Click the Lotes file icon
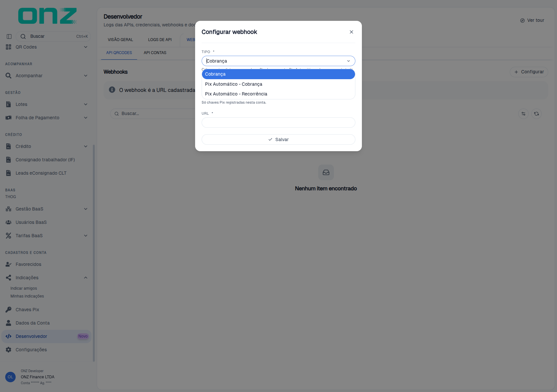557x392 pixels. tap(8, 104)
